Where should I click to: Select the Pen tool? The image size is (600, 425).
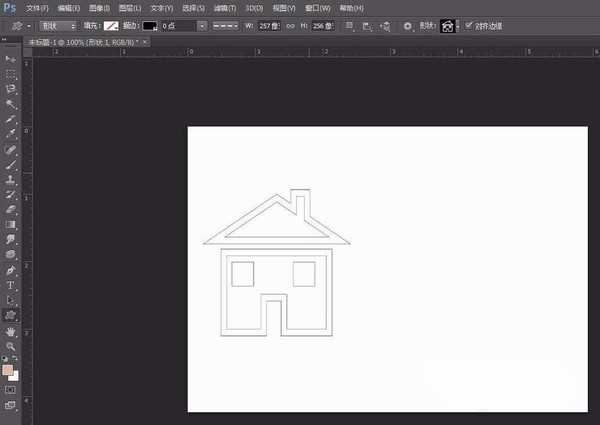click(x=11, y=270)
